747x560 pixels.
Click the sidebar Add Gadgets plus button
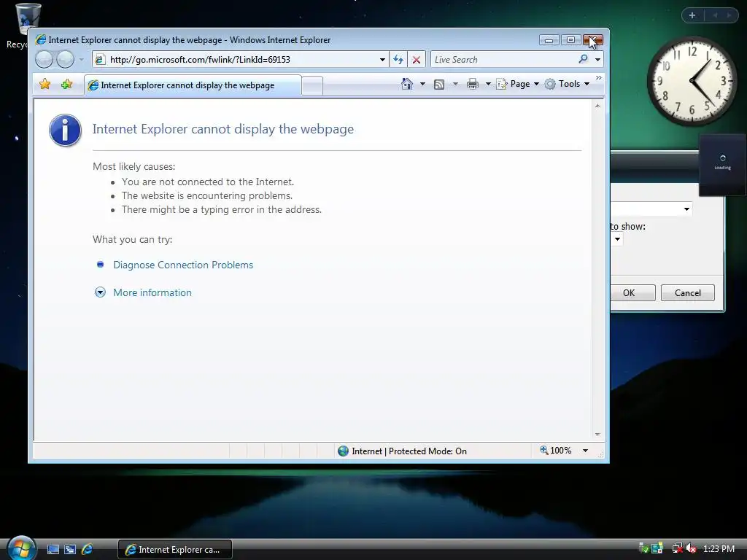pos(692,15)
